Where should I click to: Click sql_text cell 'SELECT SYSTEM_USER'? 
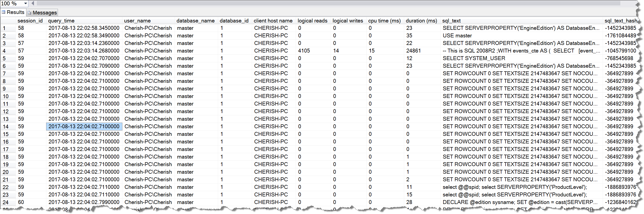click(x=474, y=58)
